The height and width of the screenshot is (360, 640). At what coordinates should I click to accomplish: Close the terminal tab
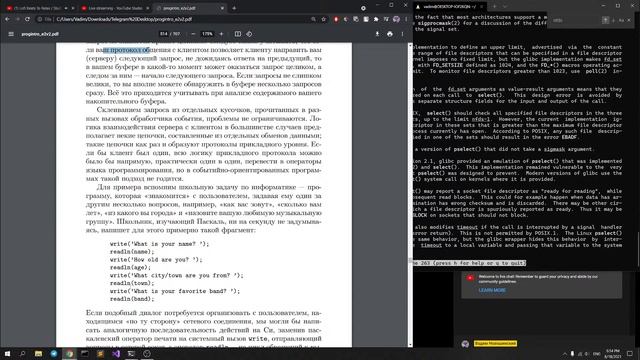[x=482, y=7]
